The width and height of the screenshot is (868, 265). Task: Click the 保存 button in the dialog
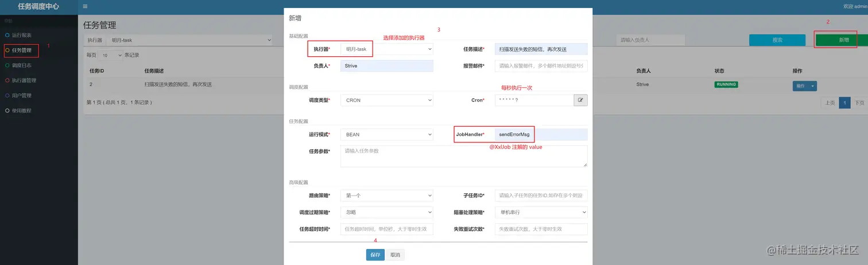(375, 255)
